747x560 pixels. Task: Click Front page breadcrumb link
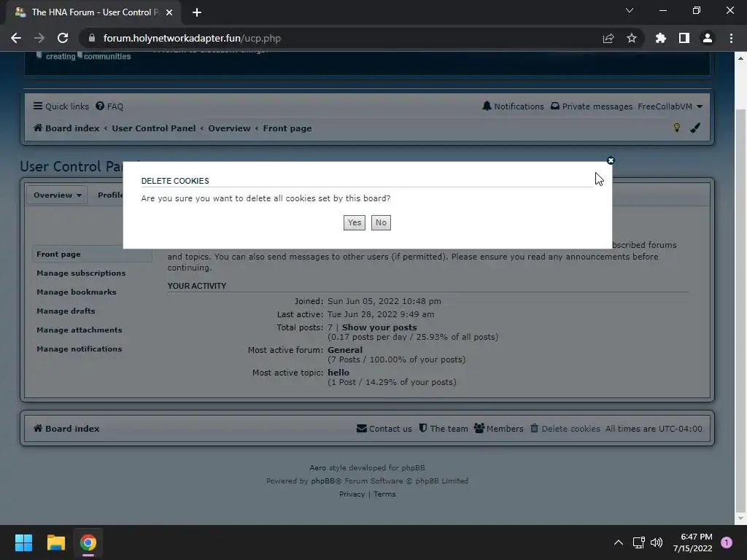(287, 128)
